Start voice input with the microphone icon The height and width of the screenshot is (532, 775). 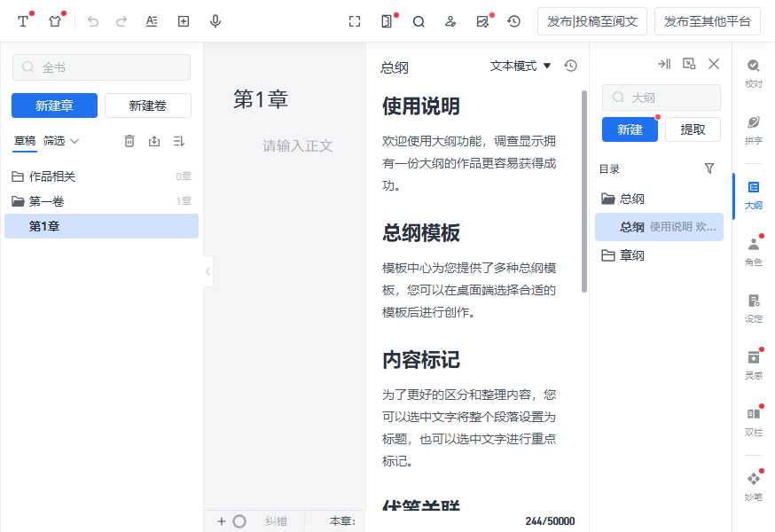215,21
